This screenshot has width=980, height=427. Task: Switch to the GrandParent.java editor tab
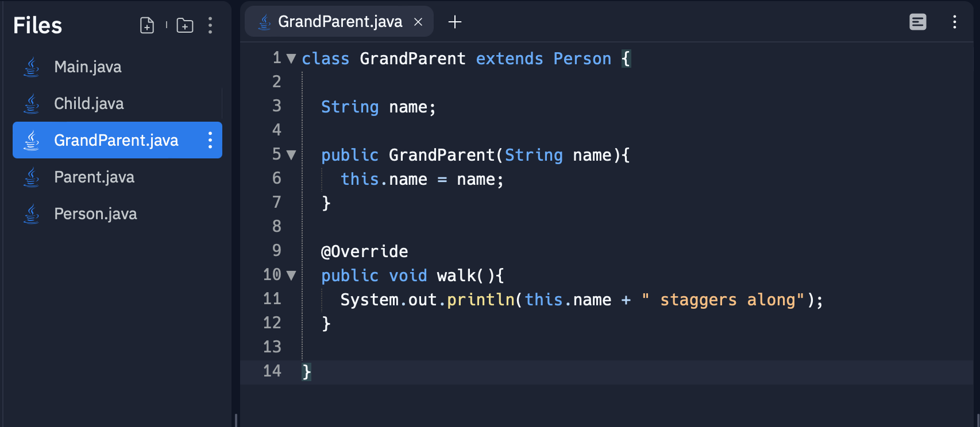click(x=339, y=22)
